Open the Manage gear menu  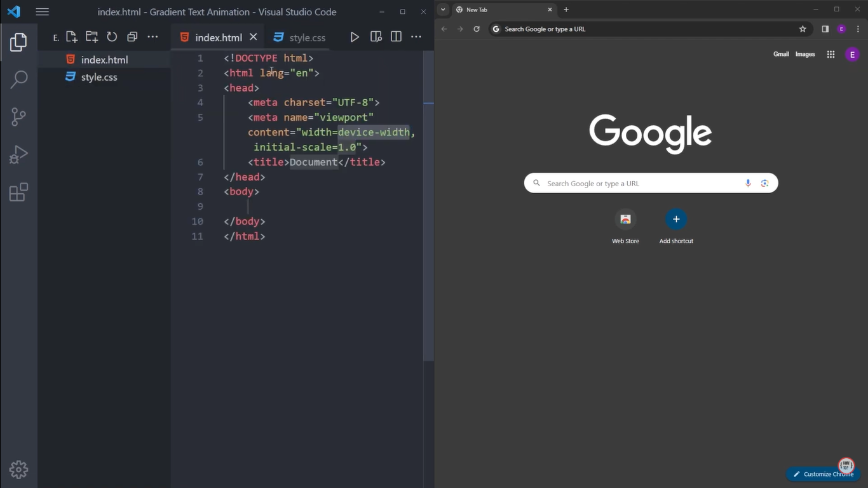[18, 470]
